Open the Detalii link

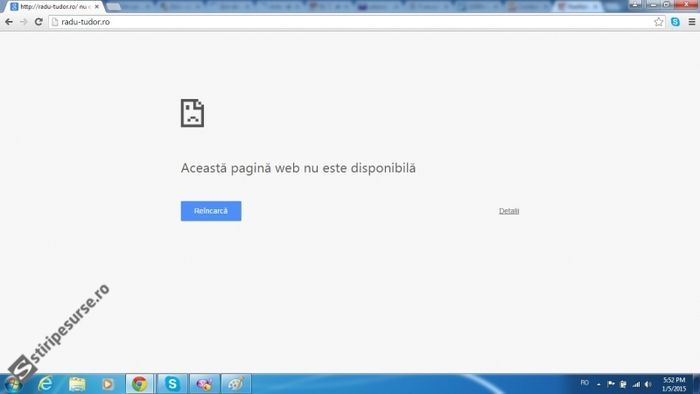click(509, 211)
